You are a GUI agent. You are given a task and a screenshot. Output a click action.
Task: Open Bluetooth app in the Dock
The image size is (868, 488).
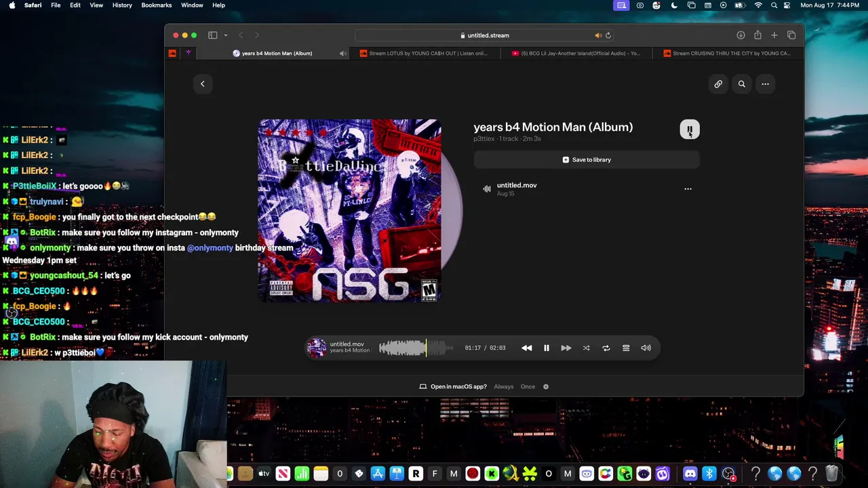(x=709, y=474)
